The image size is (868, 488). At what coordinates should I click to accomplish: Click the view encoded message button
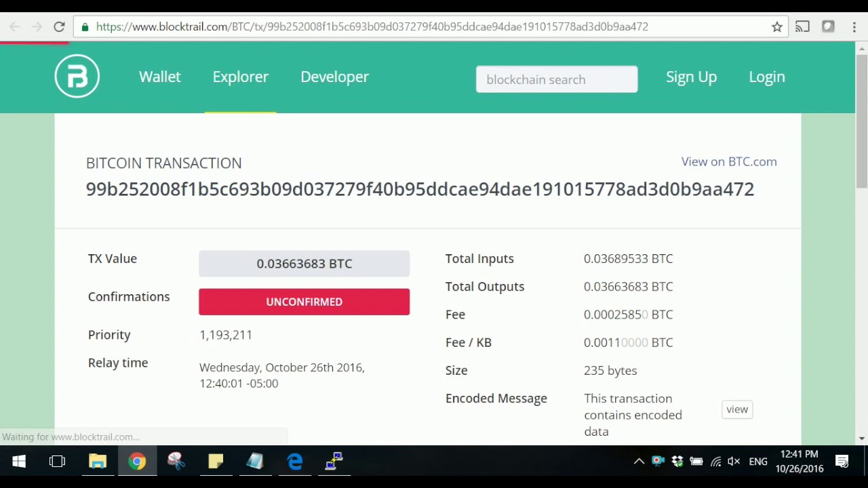737,409
